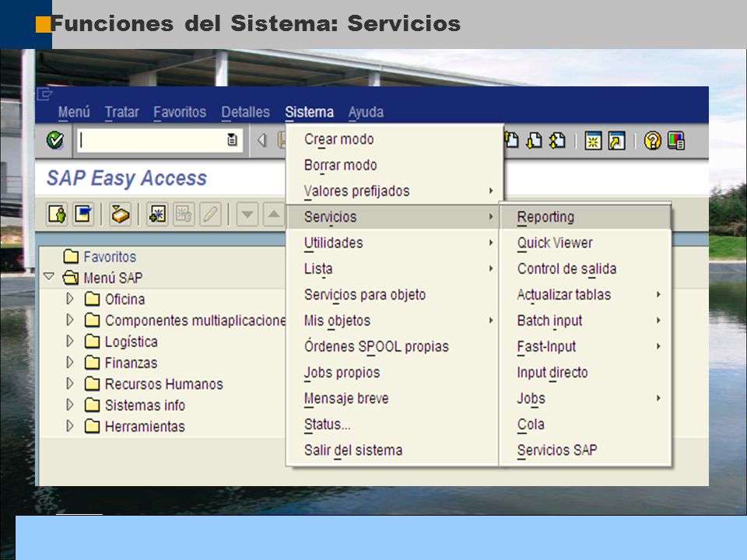
Task: Open Help with the question mark icon
Action: point(653,141)
